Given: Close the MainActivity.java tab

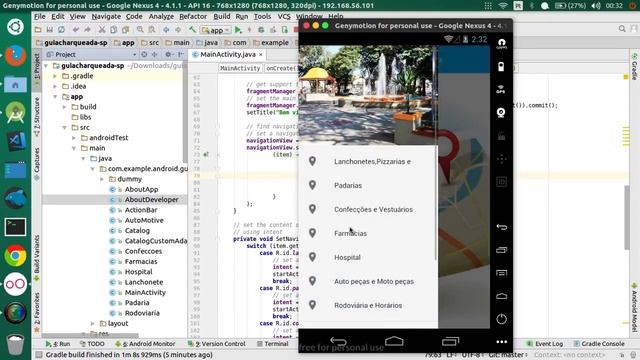Looking at the screenshot, I should click(261, 54).
